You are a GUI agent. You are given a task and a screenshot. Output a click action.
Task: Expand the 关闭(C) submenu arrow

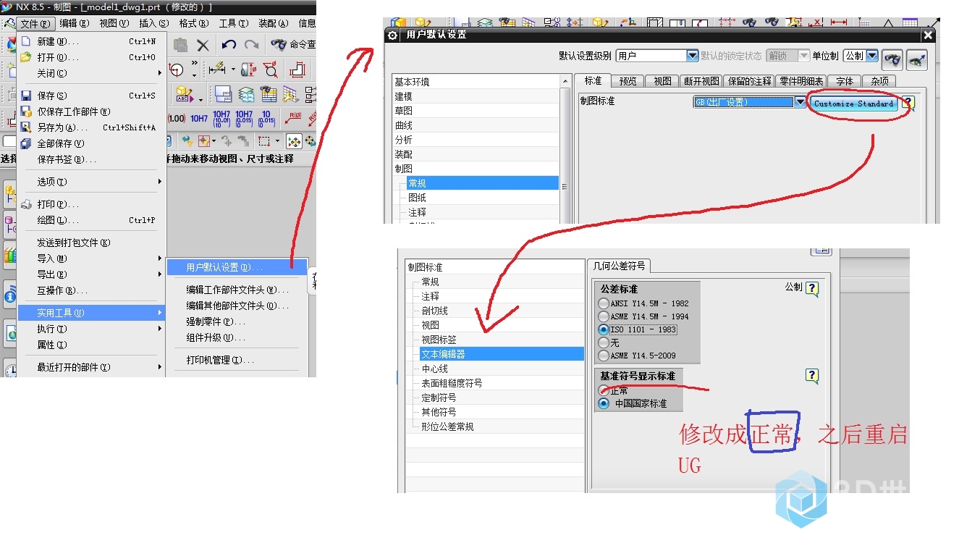point(160,73)
